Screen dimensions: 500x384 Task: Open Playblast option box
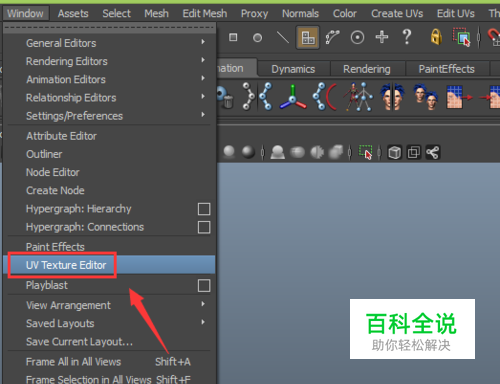(x=204, y=286)
